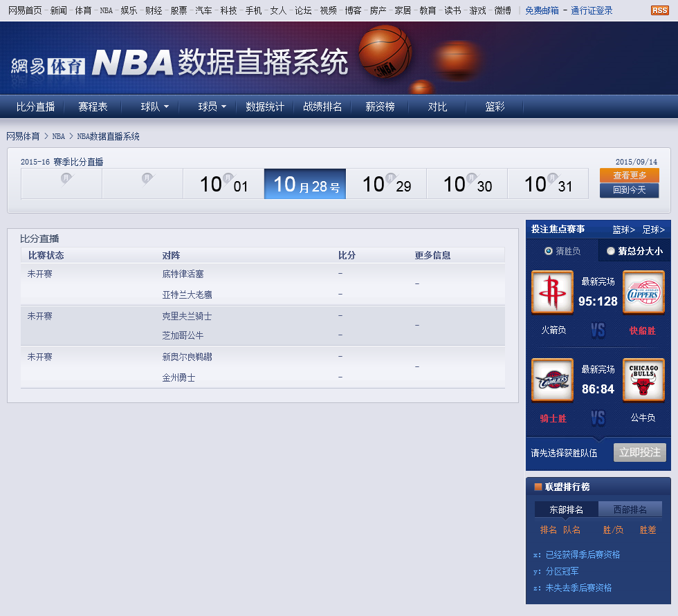The width and height of the screenshot is (678, 616).
Task: Click the 新奥尔良鹈鹕 team name
Action: (x=187, y=357)
